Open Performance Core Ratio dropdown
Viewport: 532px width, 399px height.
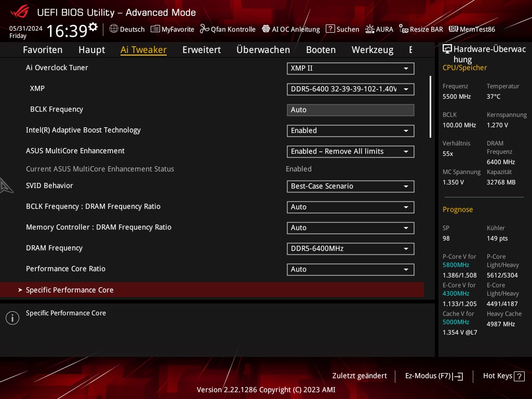click(x=351, y=270)
